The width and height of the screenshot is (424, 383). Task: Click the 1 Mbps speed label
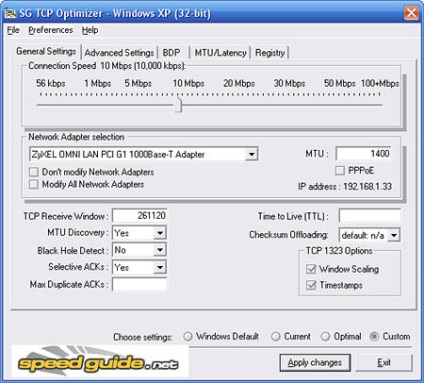[x=97, y=83]
